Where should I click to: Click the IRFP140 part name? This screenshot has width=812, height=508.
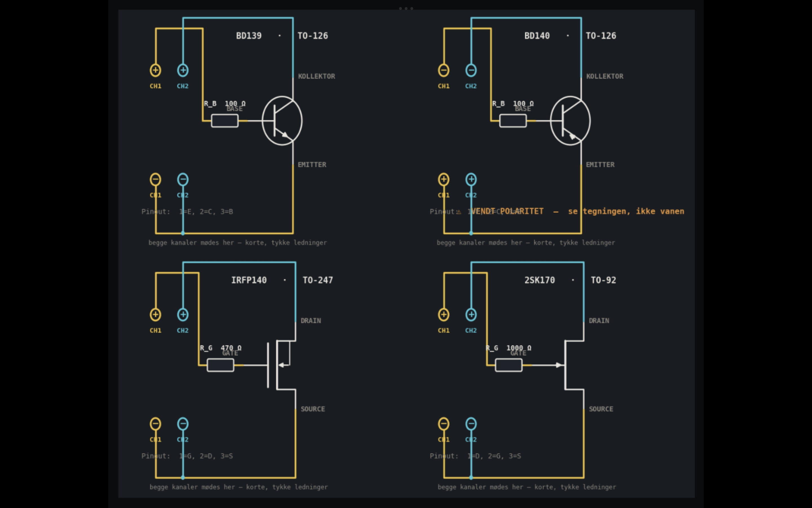pyautogui.click(x=249, y=280)
